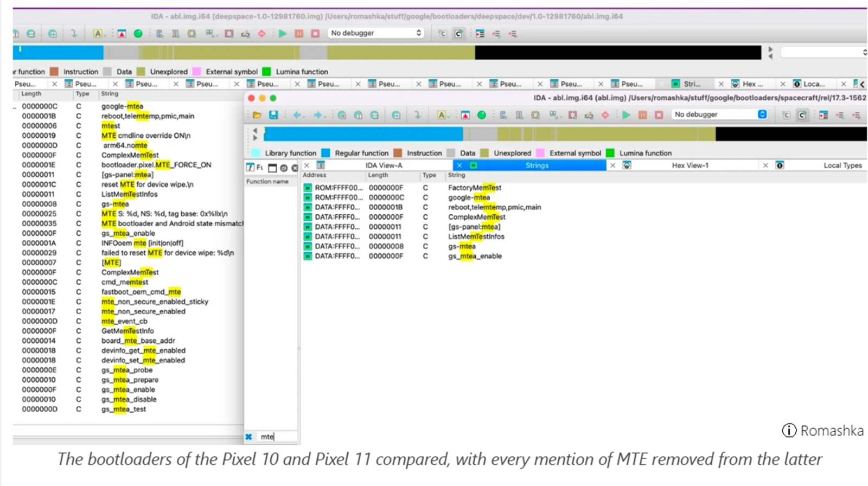
Task: Pause the process in the abl.img window toolbar
Action: tap(643, 115)
